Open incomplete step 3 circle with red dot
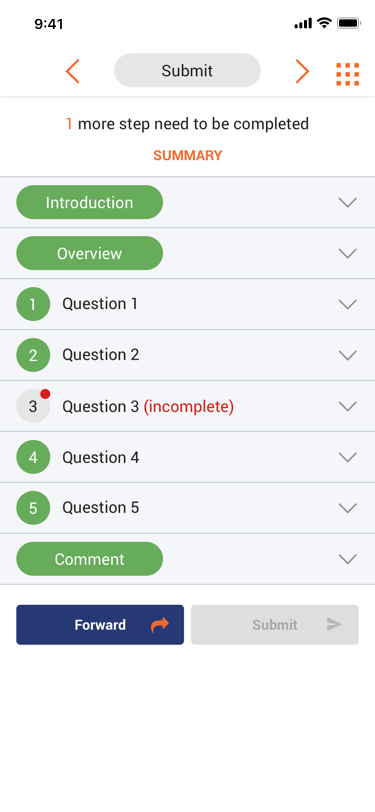 [33, 406]
